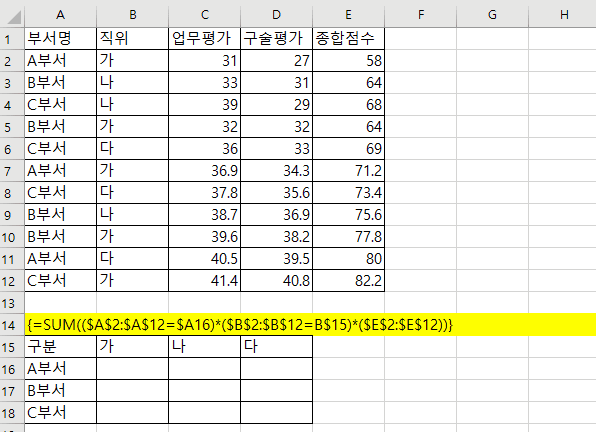Screen dimensions: 596x432
Task: Select the cell with value 40.8
Action: pyautogui.click(x=276, y=281)
